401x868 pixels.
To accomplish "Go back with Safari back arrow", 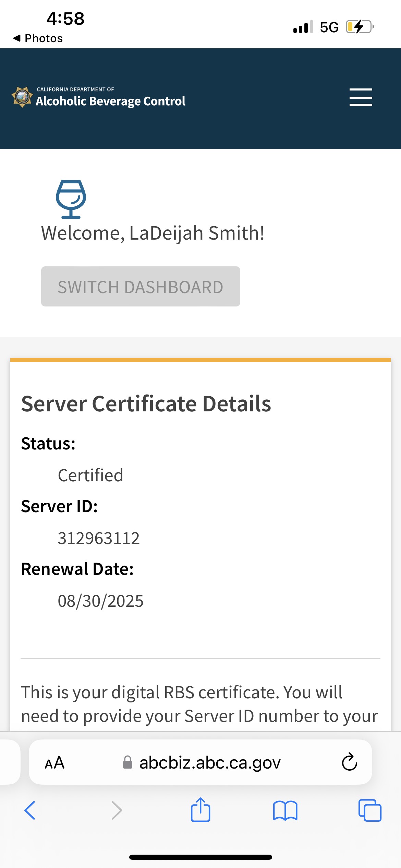I will [x=30, y=810].
